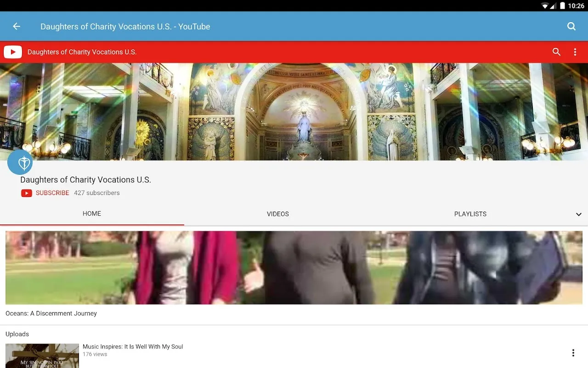Open search in the blue app bar
This screenshot has width=588, height=368.
pos(571,27)
